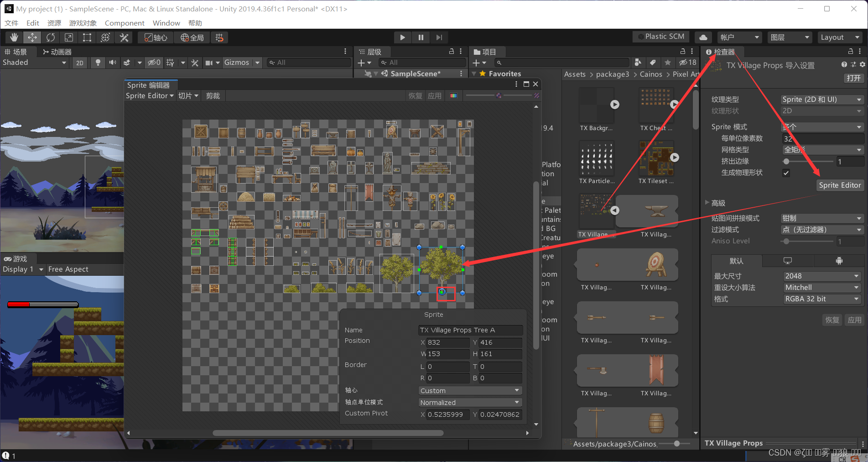Select the Move tool
868x462 pixels.
(x=32, y=37)
